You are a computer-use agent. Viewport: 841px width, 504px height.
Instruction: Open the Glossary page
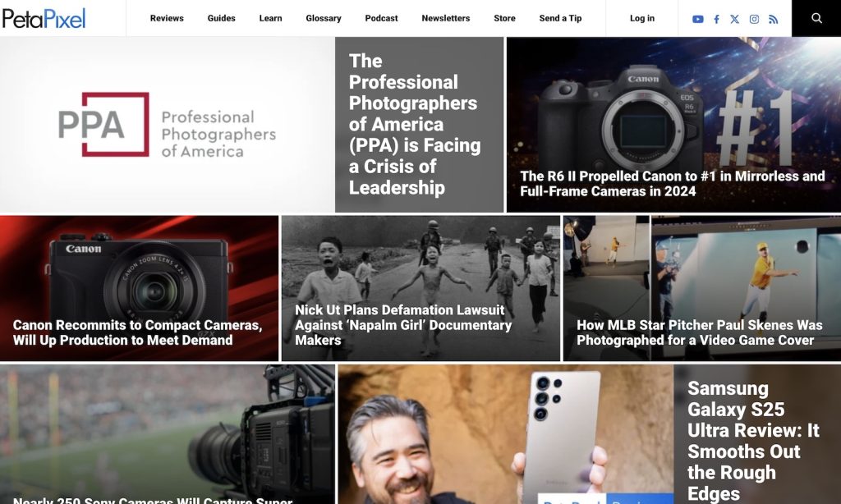324,18
